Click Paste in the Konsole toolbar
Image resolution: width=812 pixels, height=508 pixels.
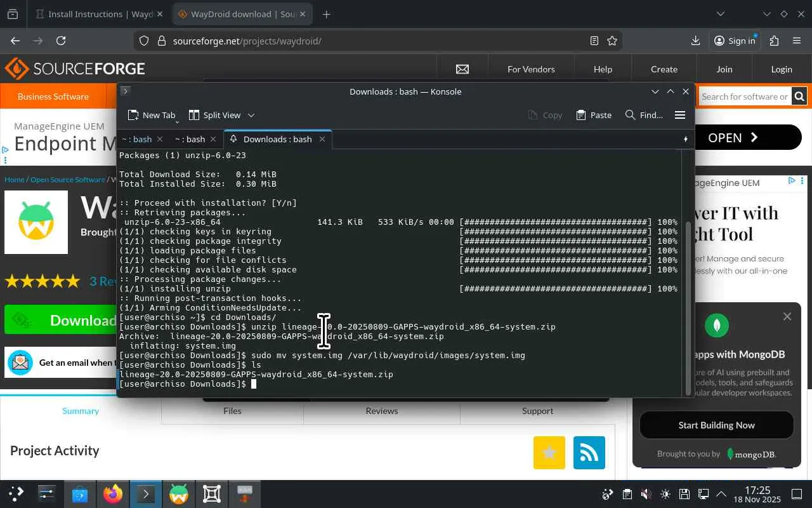click(594, 115)
